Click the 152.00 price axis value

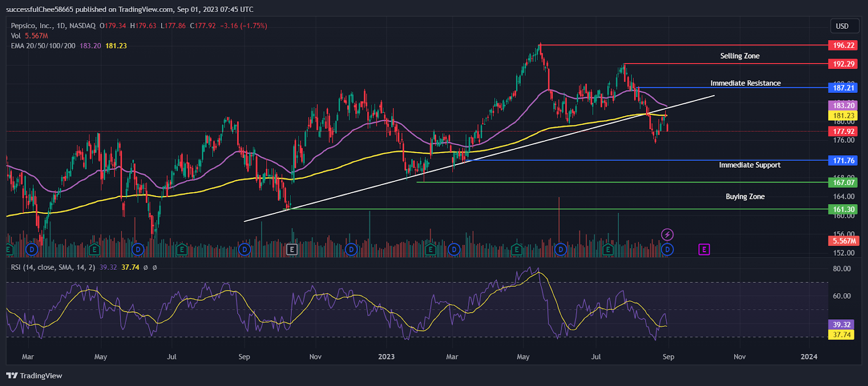(x=844, y=253)
